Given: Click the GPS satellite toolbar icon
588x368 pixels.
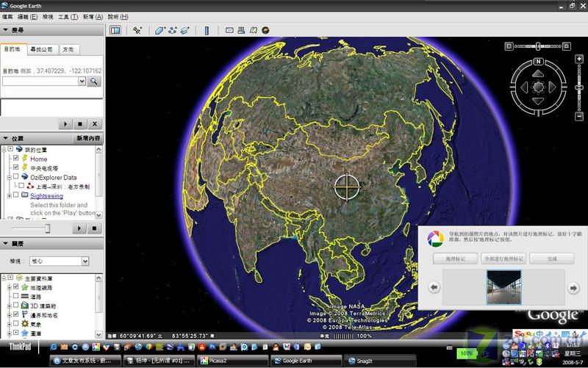Looking at the screenshot, I should pos(137,30).
